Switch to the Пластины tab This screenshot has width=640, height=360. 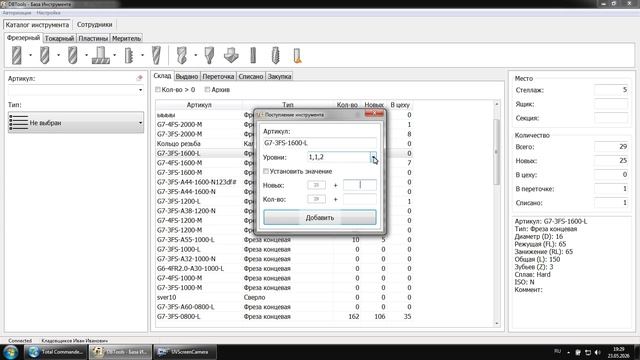93,38
